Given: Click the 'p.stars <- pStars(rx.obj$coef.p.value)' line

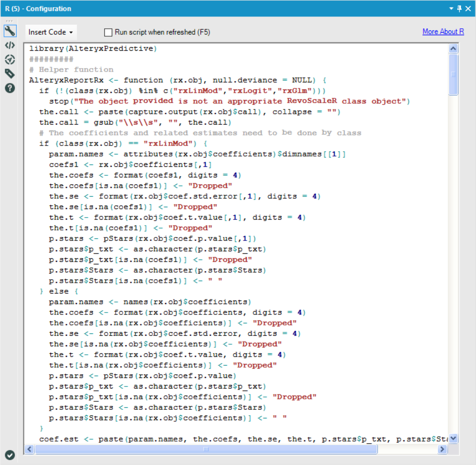Looking at the screenshot, I should pos(142,376).
